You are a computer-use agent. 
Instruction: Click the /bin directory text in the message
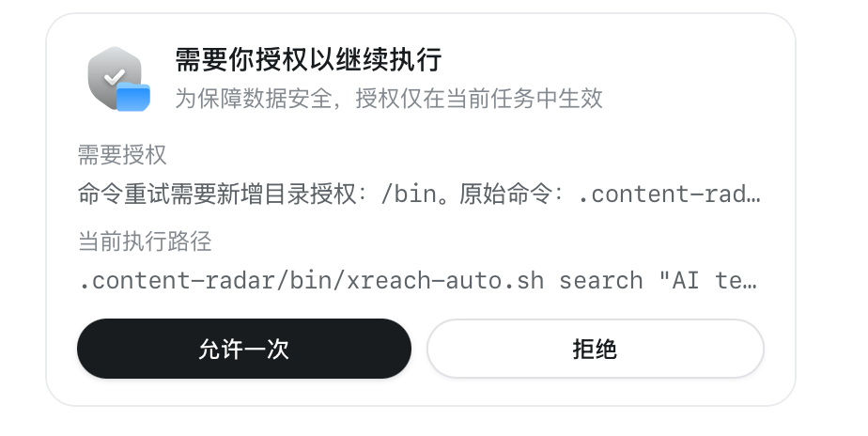[409, 194]
